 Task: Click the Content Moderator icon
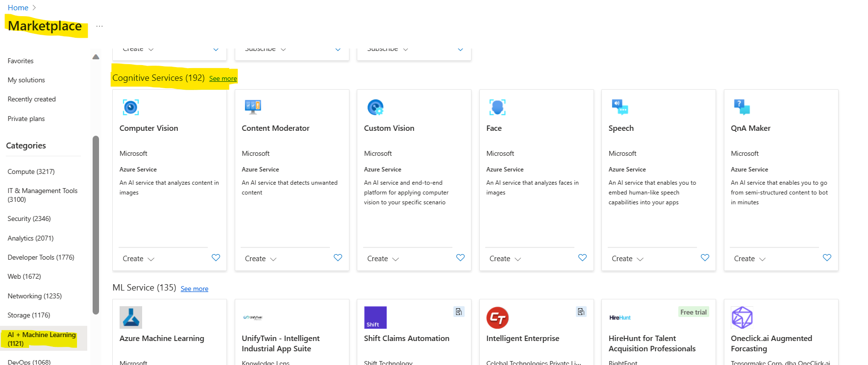253,107
